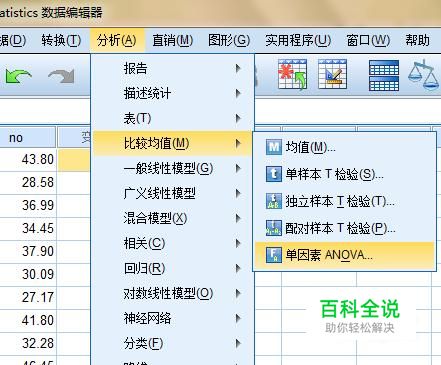Click the icon beside 配对样本 T 检验

274,228
